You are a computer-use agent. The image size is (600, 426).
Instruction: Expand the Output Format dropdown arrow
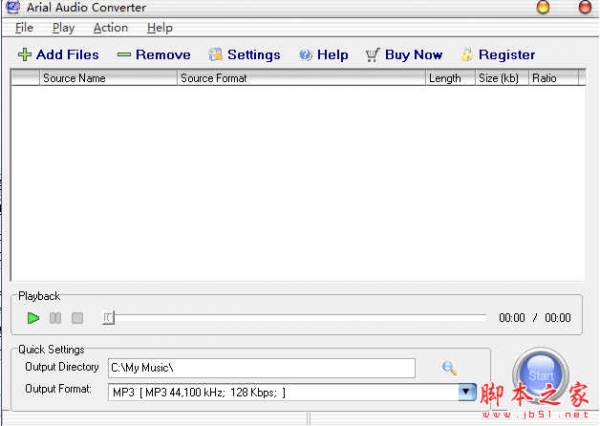coord(466,392)
